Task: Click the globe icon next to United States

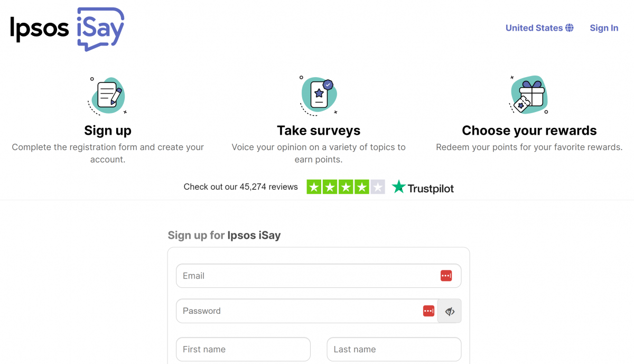Action: pyautogui.click(x=570, y=27)
